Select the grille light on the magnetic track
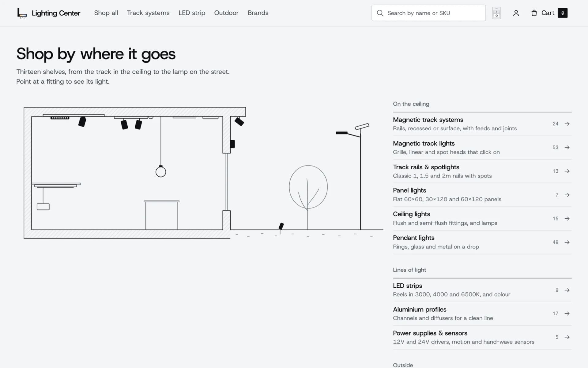588x368 pixels. point(60,118)
